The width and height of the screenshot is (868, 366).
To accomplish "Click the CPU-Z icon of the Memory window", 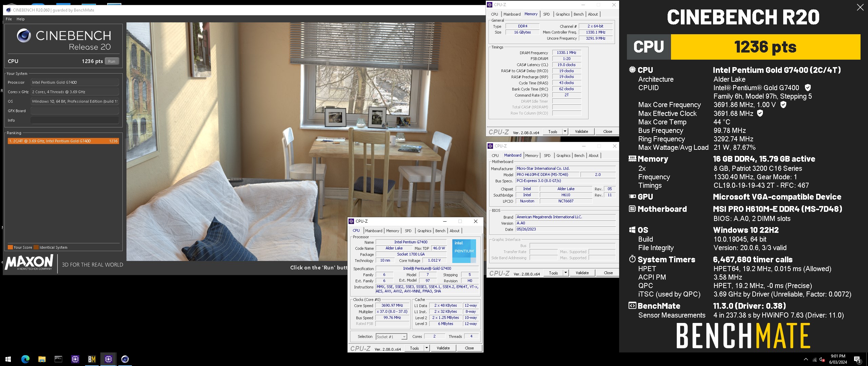I will pyautogui.click(x=490, y=5).
